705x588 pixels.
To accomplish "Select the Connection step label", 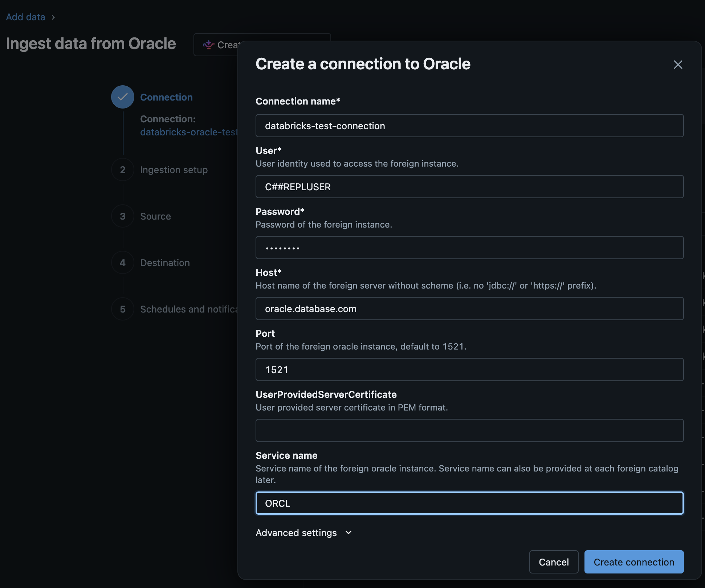I will [x=166, y=97].
